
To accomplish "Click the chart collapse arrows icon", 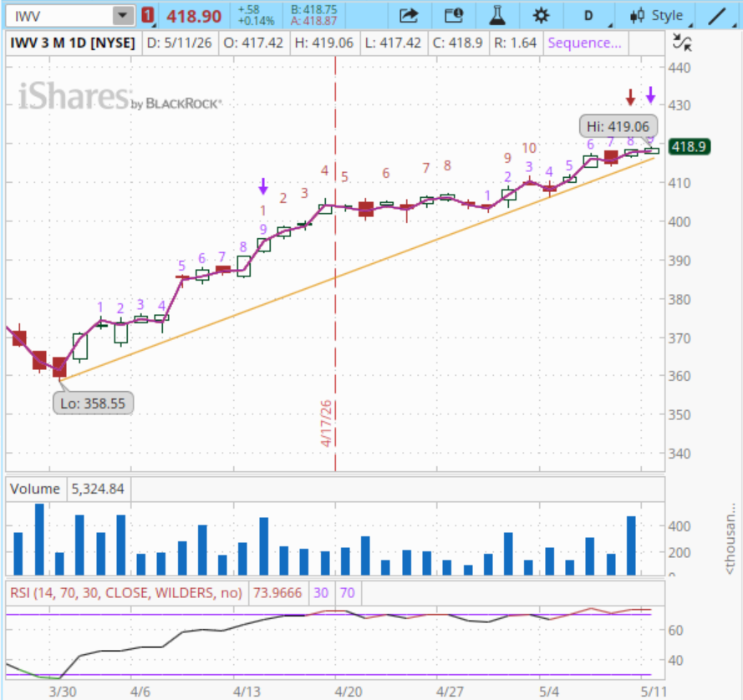I will (x=682, y=43).
